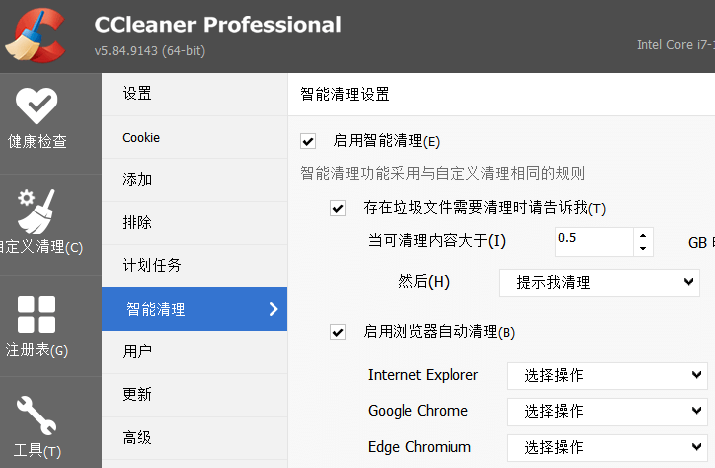Toggle 存在垃圾文件需要清理时请告诉我 checkbox
The height and width of the screenshot is (468, 715).
338,208
